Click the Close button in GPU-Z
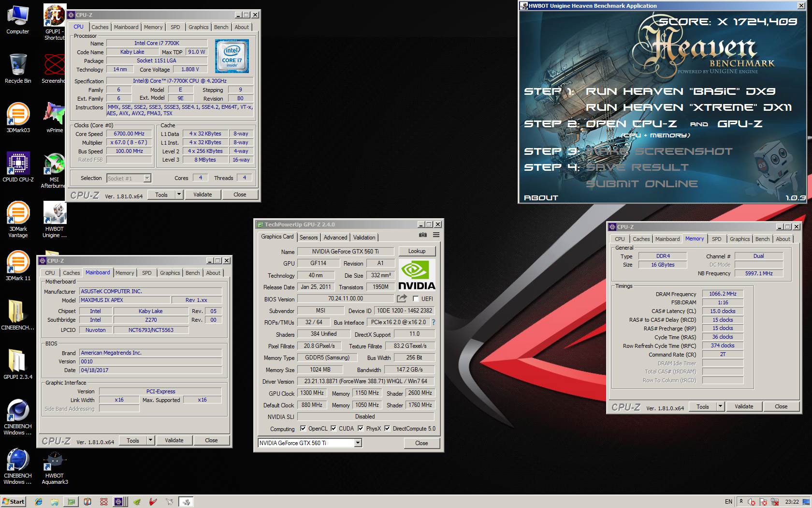 tap(421, 443)
